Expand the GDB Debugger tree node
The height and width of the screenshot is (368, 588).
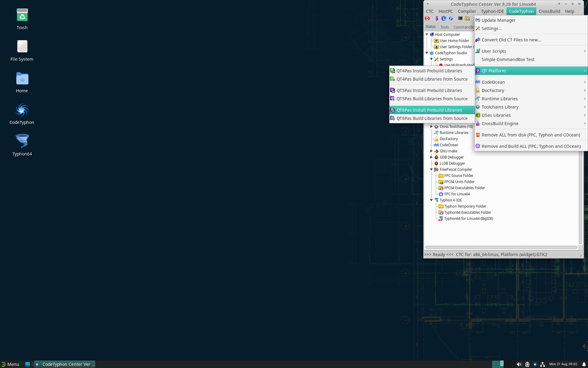(431, 157)
